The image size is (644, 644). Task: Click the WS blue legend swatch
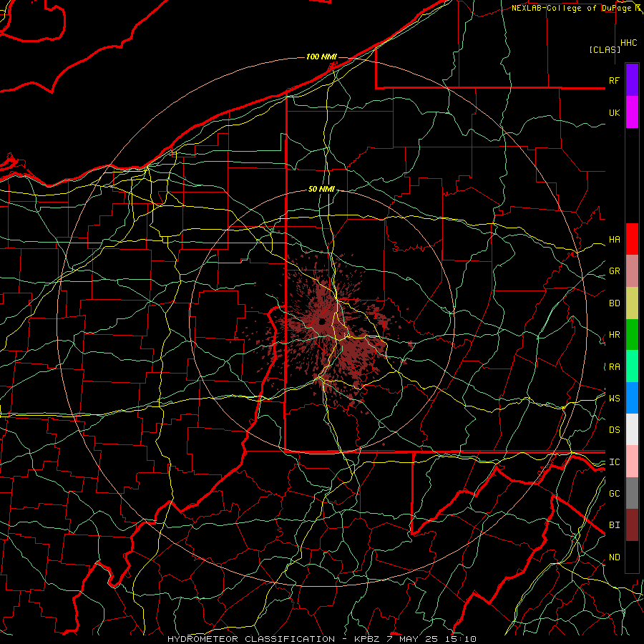[x=632, y=398]
